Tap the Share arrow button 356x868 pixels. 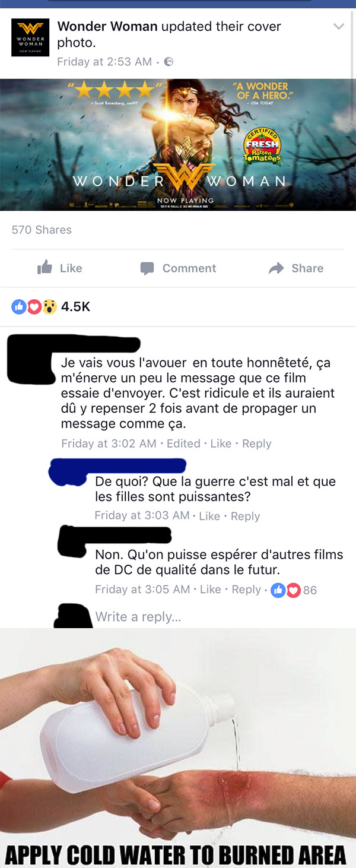pyautogui.click(x=296, y=268)
